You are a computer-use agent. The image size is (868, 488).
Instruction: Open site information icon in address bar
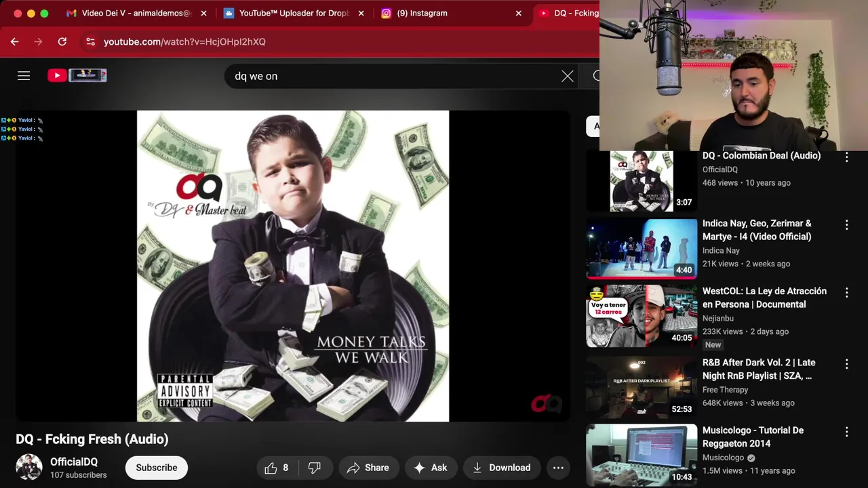90,41
